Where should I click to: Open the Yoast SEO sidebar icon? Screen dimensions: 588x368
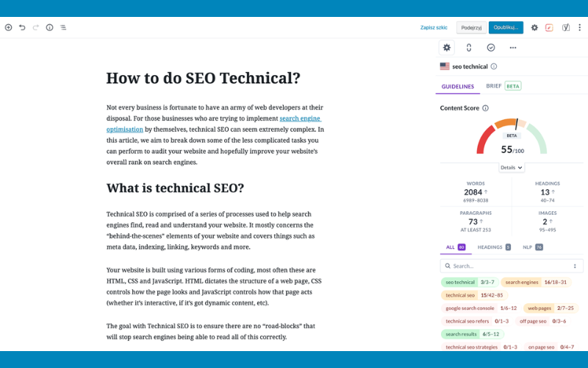(565, 27)
